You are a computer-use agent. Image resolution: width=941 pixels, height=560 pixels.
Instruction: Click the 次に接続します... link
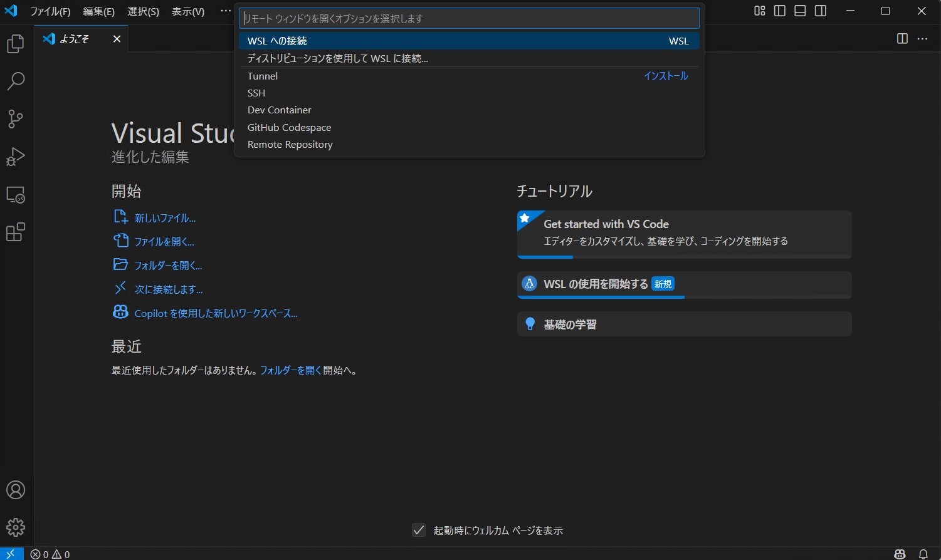(169, 289)
